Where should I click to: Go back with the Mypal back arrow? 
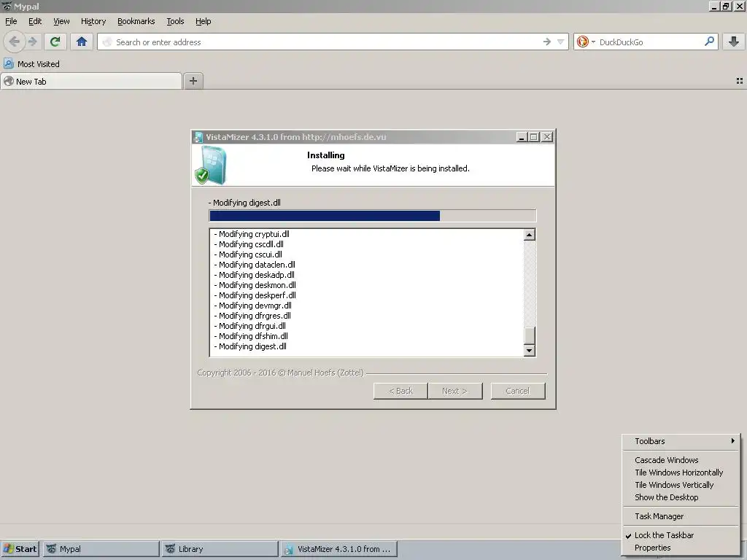[15, 42]
